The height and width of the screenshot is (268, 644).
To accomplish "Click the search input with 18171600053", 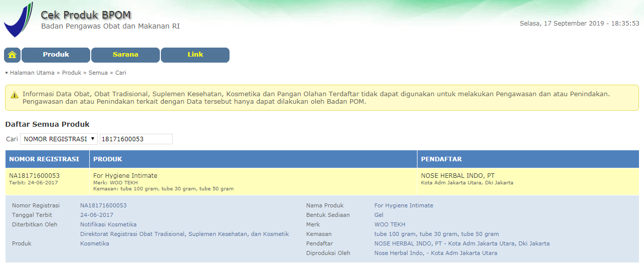I will point(136,139).
